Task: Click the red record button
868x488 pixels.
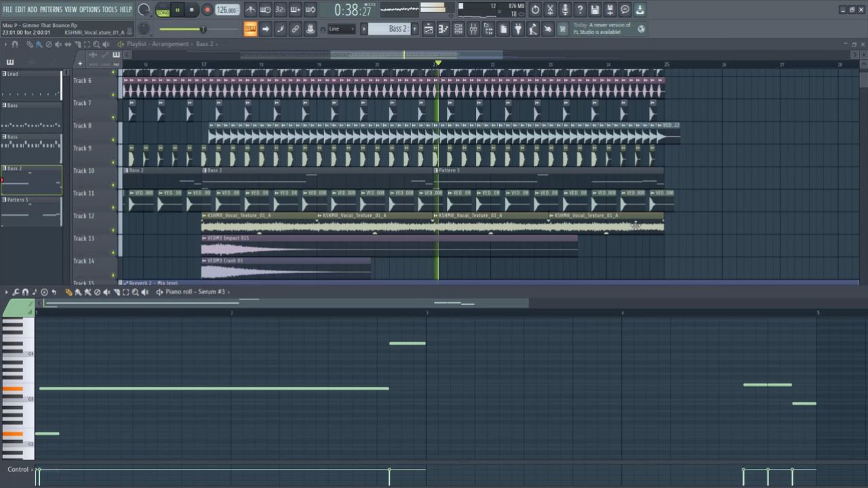Action: 208,10
